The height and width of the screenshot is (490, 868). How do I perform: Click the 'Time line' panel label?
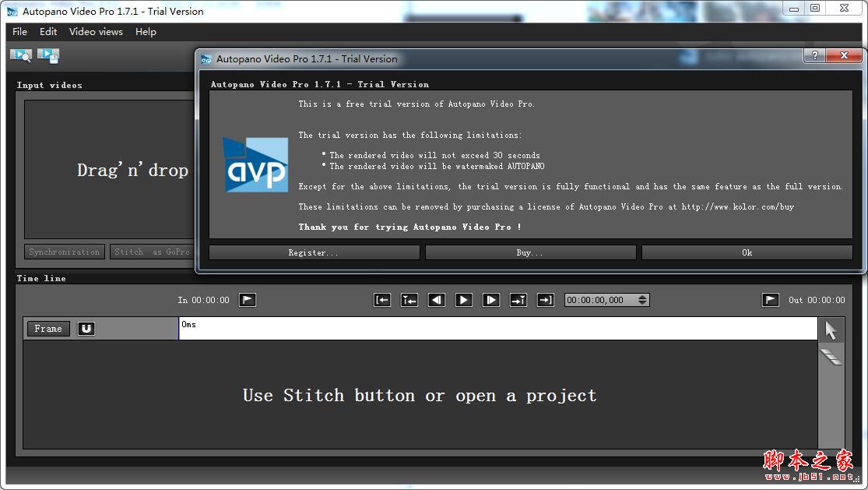[41, 278]
